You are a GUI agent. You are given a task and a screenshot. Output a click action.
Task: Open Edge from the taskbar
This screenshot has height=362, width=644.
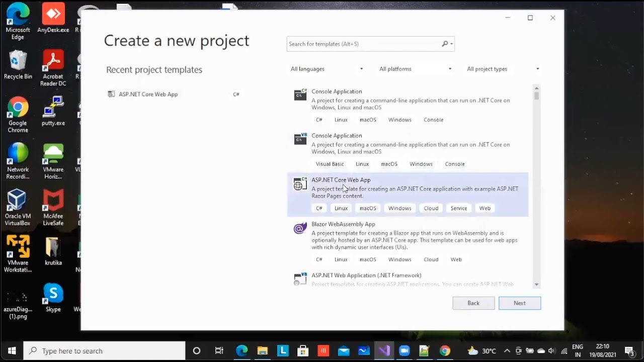(242, 351)
